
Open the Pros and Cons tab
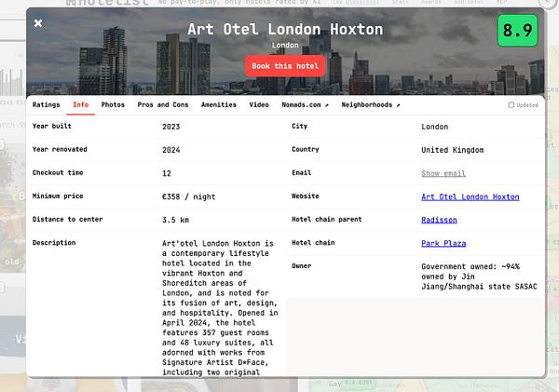pos(163,105)
